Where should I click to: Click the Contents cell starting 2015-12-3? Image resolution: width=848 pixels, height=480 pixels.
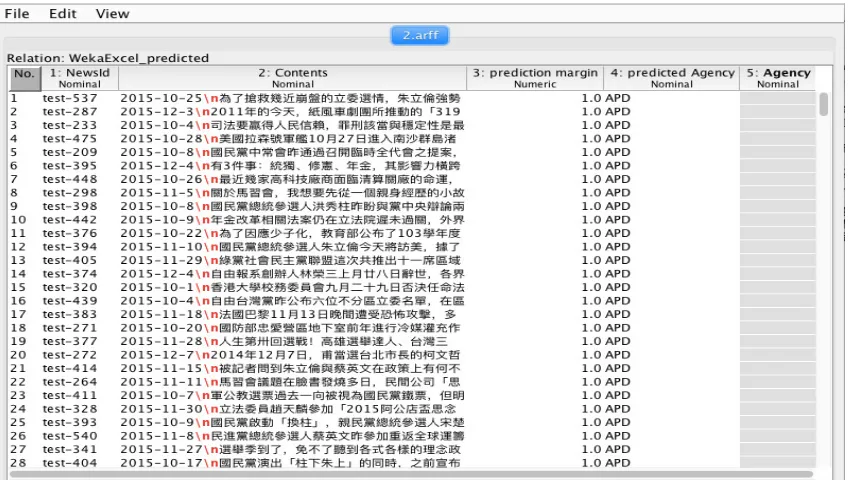click(x=293, y=112)
